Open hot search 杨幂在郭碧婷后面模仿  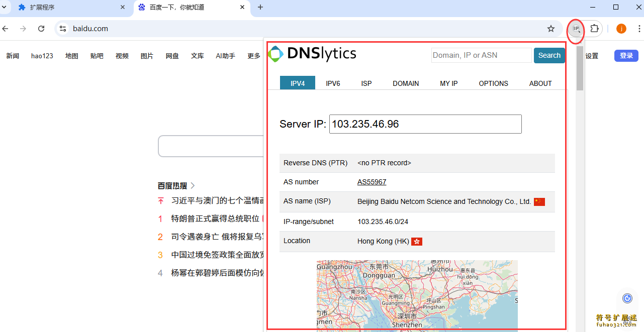[217, 273]
